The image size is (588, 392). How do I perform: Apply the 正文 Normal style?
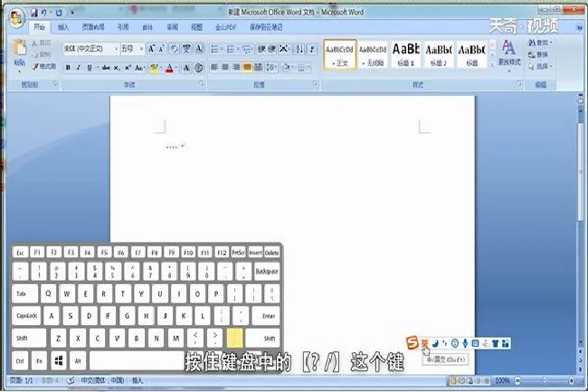[x=340, y=54]
